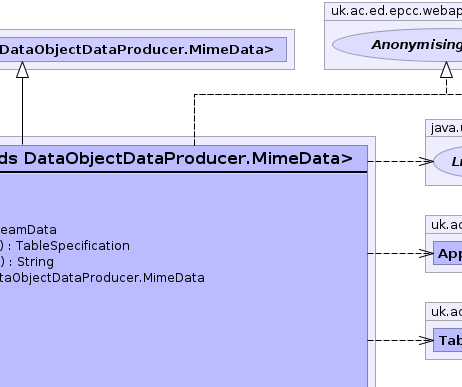
Task: Click the 'App' class box
Action: click(x=448, y=253)
